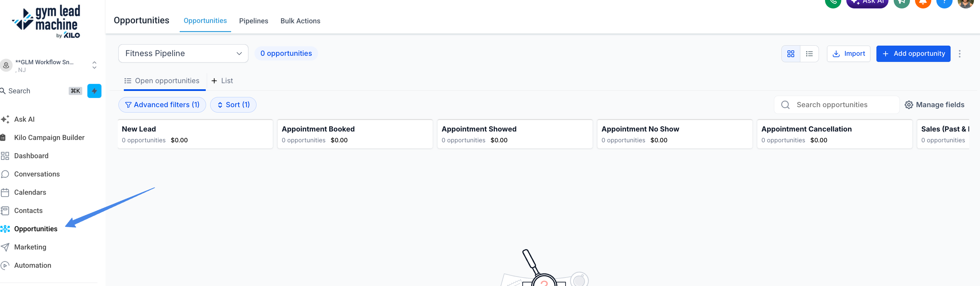Switch to list view icon
This screenshot has height=286, width=980.
(x=809, y=54)
